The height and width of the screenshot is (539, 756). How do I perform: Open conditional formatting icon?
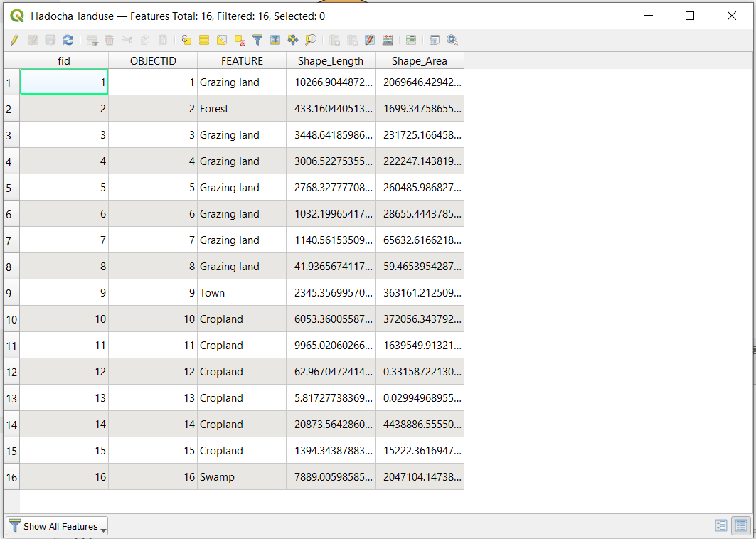pyautogui.click(x=411, y=40)
